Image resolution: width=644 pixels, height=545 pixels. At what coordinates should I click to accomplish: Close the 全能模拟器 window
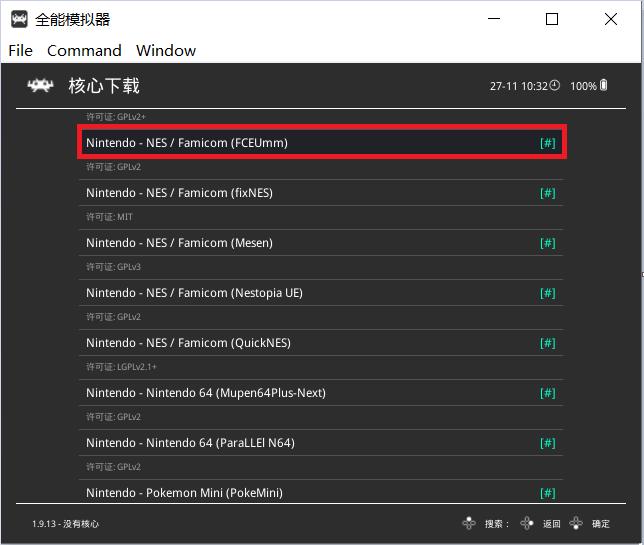point(611,19)
